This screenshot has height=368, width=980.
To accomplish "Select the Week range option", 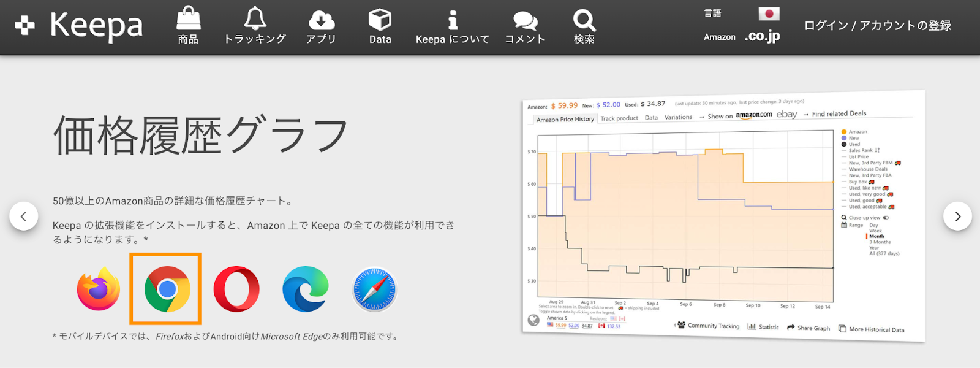I will (875, 231).
